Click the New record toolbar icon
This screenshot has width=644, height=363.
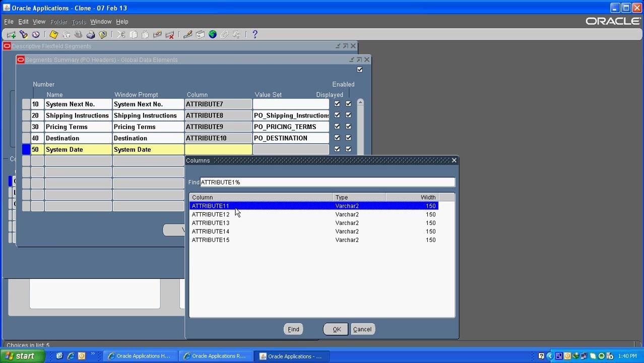tap(11, 35)
